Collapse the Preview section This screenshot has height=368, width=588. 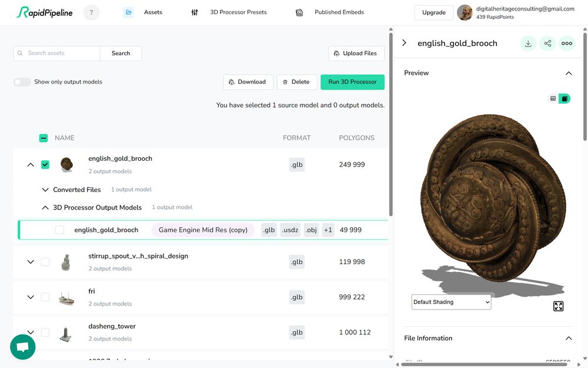point(569,73)
